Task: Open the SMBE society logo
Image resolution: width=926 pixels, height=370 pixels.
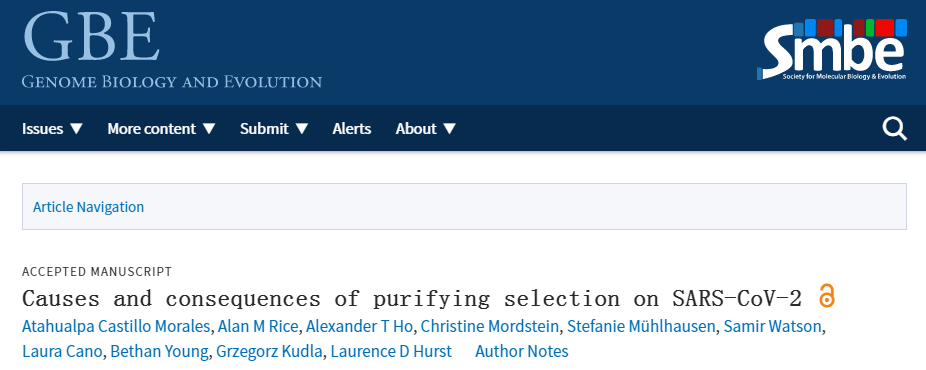Action: tap(832, 49)
